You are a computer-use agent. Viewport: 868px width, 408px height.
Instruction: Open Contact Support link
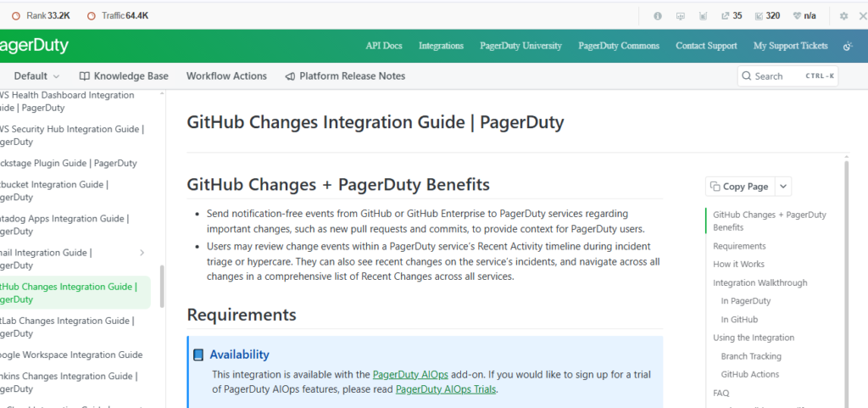pos(706,46)
